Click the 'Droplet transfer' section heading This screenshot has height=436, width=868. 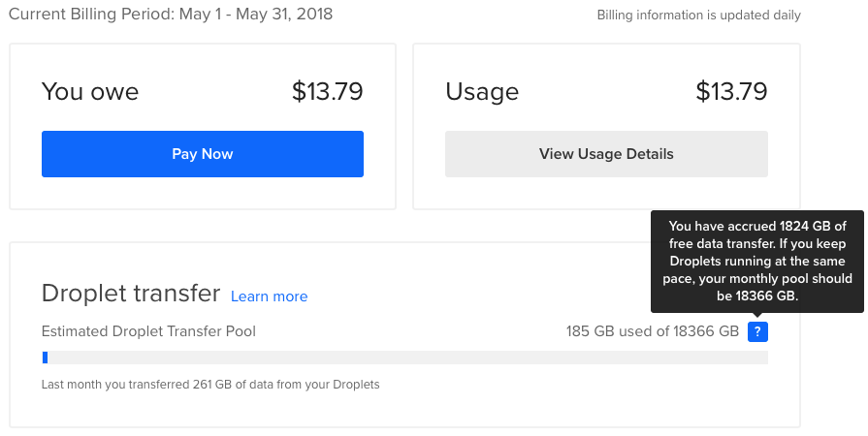[131, 295]
